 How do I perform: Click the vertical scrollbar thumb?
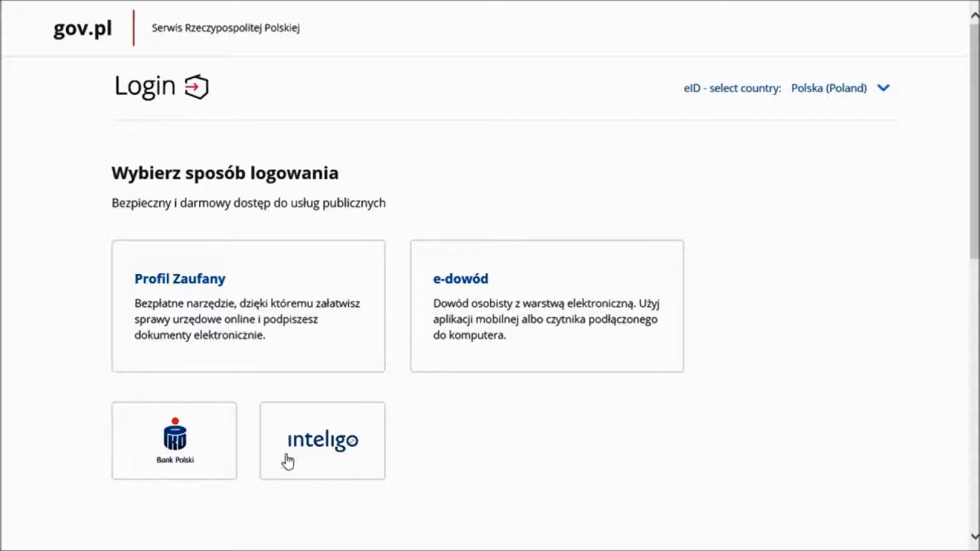coord(974,142)
